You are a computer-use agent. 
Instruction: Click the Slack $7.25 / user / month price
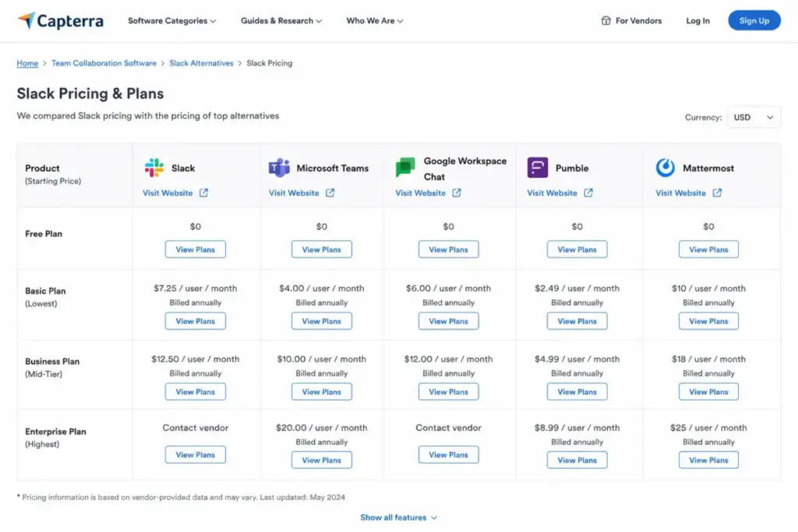[196, 288]
